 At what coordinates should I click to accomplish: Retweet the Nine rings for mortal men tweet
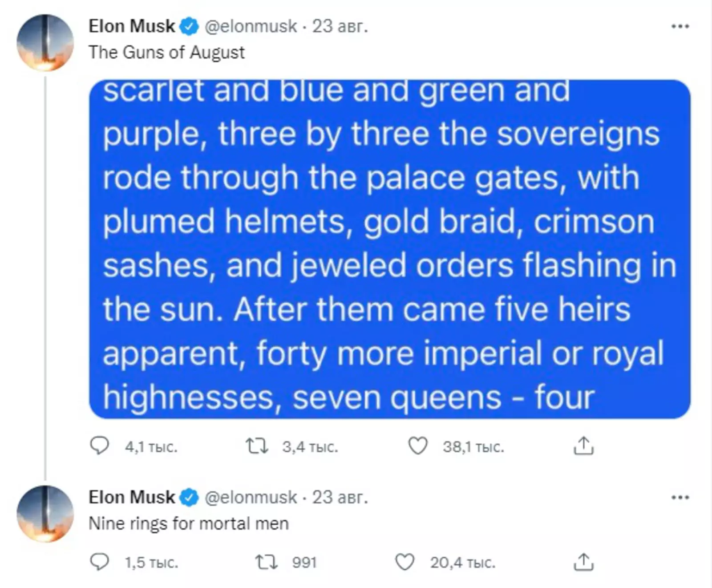267,562
